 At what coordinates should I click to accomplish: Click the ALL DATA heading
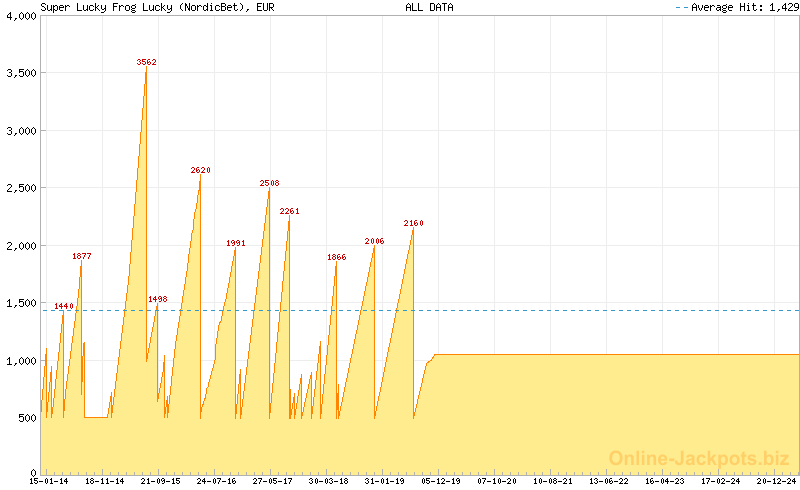point(429,7)
